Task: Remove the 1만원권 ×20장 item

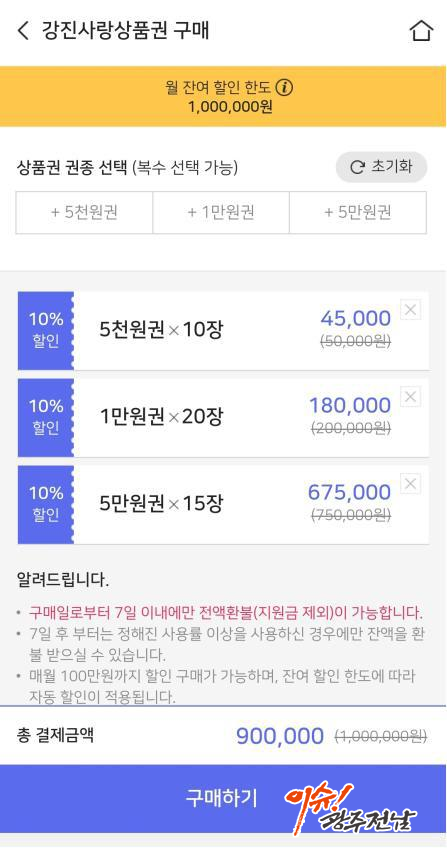Action: (410, 397)
